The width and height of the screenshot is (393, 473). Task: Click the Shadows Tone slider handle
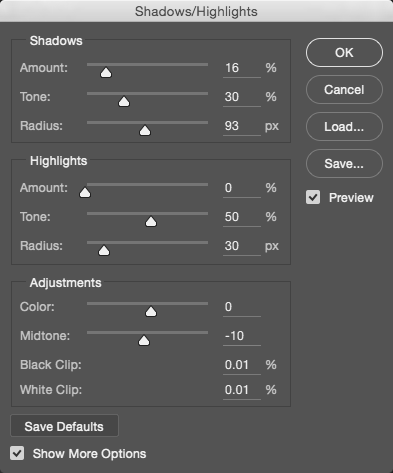(x=124, y=101)
